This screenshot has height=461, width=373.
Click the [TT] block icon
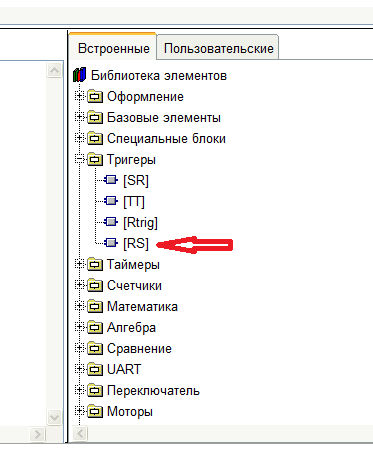tap(111, 201)
